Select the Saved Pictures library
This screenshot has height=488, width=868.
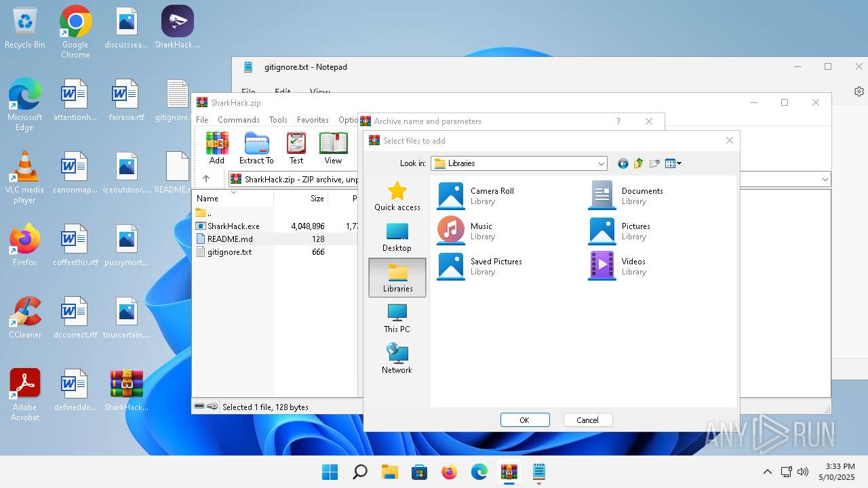pos(479,266)
